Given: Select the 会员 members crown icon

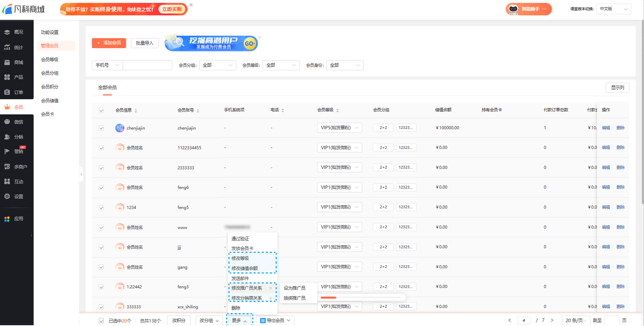Looking at the screenshot, I should point(7,107).
